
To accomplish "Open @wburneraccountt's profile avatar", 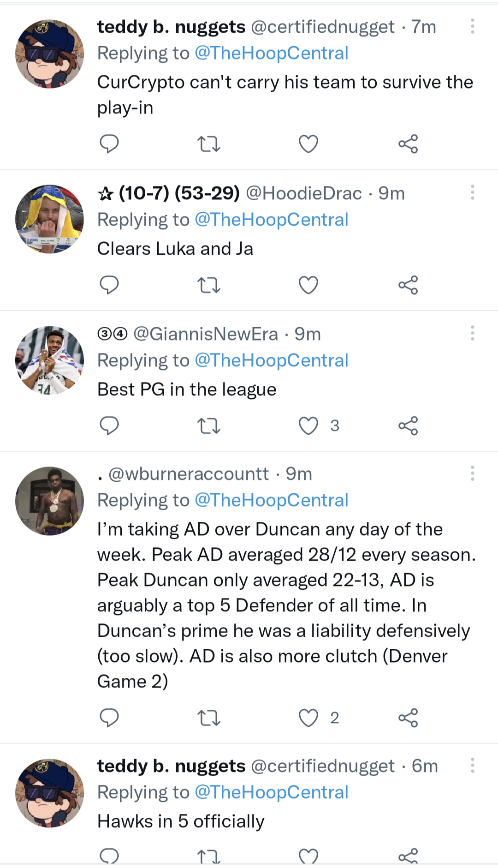I will pos(50,501).
